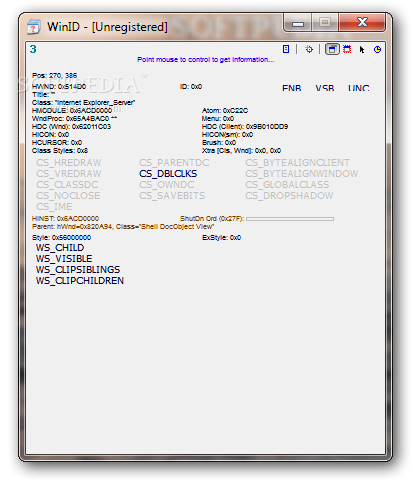Click 'Point mouse to control' hint text
Screen dimensions: 413x482
click(205, 60)
